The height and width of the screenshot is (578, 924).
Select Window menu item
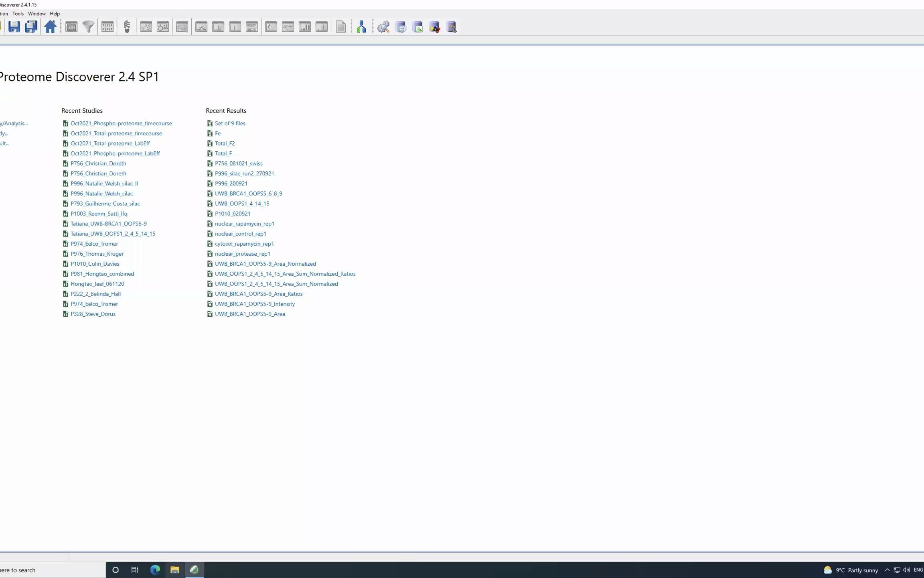36,13
